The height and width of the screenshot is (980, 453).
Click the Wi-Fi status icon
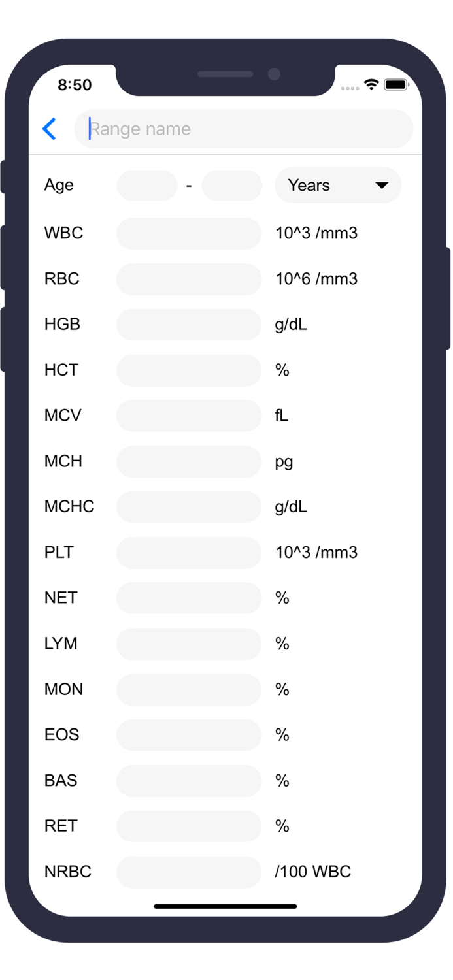(x=371, y=85)
